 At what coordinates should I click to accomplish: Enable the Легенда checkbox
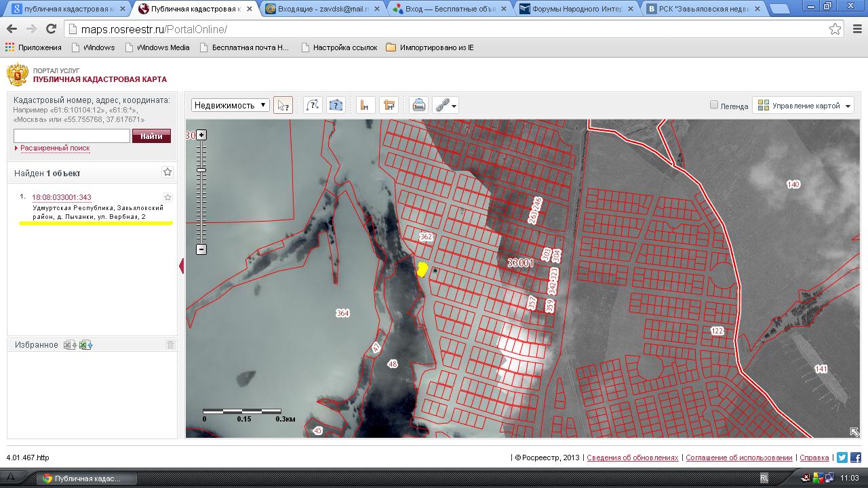(713, 105)
